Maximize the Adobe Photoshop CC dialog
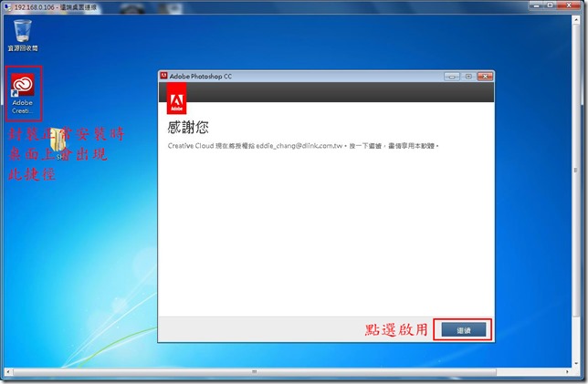Viewport: 588px width, 384px height. pyautogui.click(x=468, y=77)
